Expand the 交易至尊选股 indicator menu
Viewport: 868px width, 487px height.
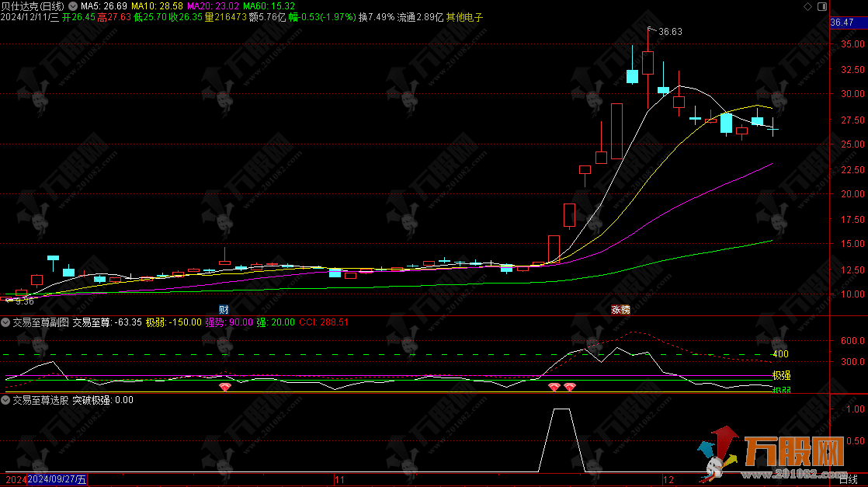5,400
